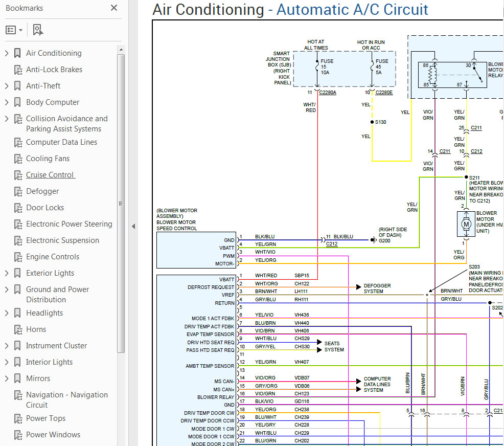Click the Interior Lights bookmark icon
Screen dimensions: 504x446
tap(18, 362)
